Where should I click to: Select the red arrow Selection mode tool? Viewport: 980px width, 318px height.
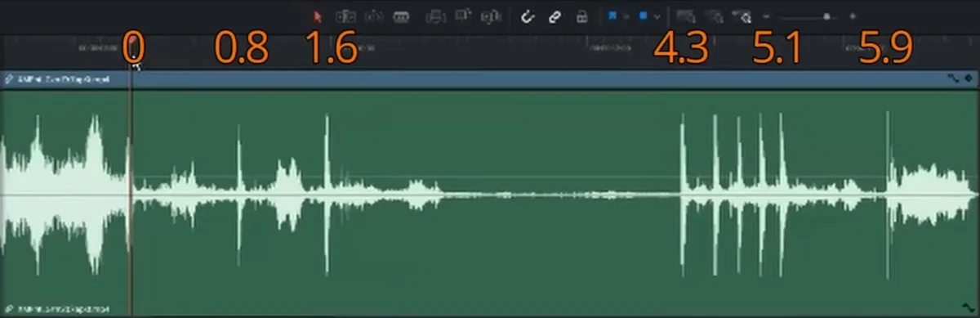point(318,16)
